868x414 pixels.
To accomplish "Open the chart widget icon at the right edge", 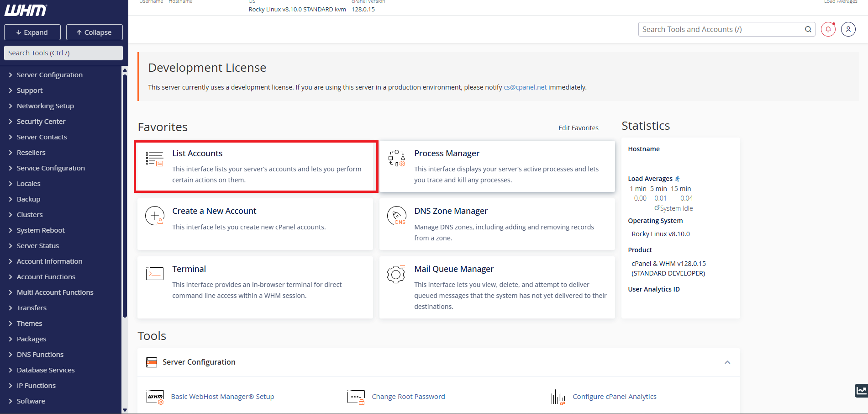I will (861, 391).
